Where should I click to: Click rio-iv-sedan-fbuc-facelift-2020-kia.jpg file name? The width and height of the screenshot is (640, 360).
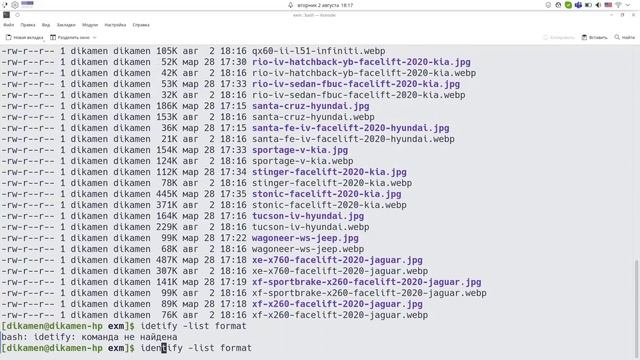tap(356, 84)
